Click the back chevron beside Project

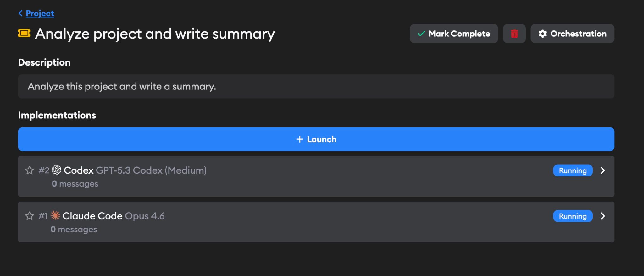[20, 13]
